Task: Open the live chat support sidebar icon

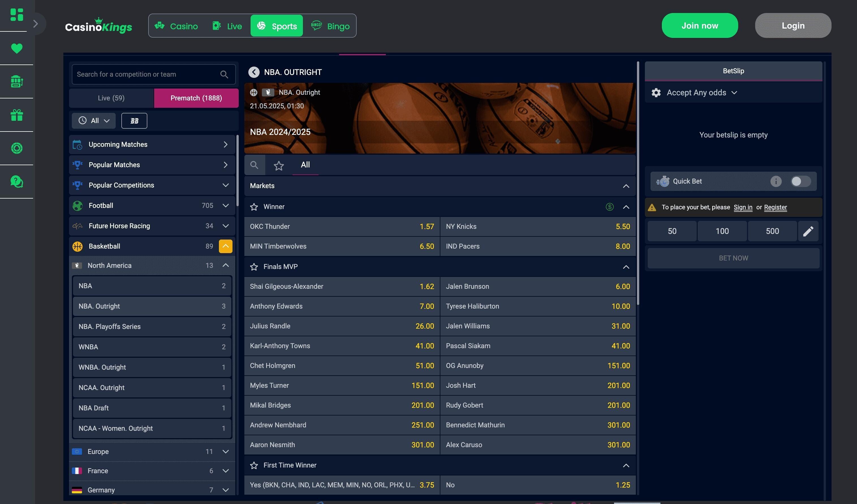Action: 17,182
